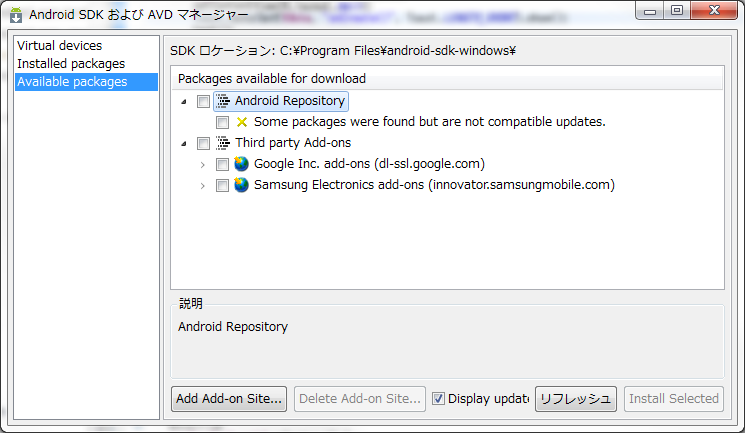Select the Android Repository row label
745x433 pixels.
290,101
